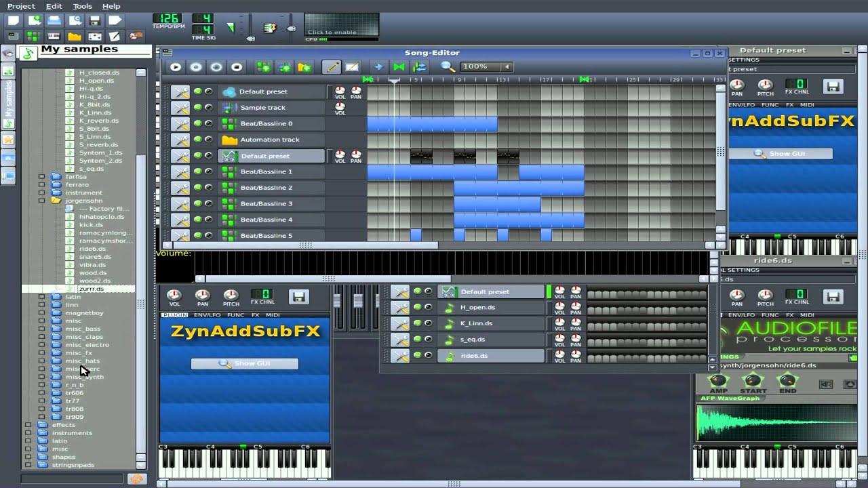This screenshot has width=868, height=488.
Task: Toggle loop points in Song-Editor
Action: click(x=399, y=67)
